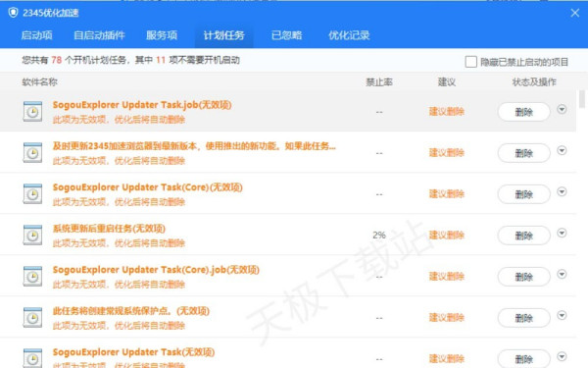Click 删除 for 及时更新2345加速浏览器 task
This screenshot has height=368, width=588.
tap(524, 153)
